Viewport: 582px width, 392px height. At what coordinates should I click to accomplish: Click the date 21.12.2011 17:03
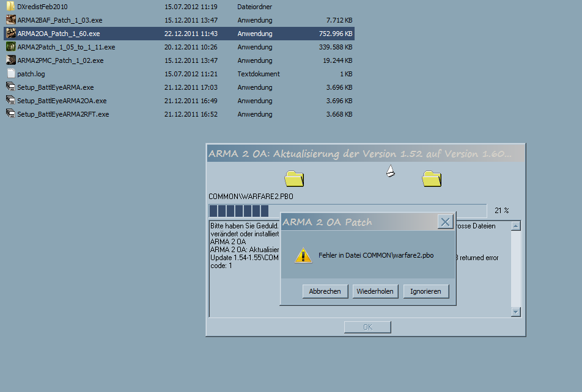pyautogui.click(x=191, y=87)
